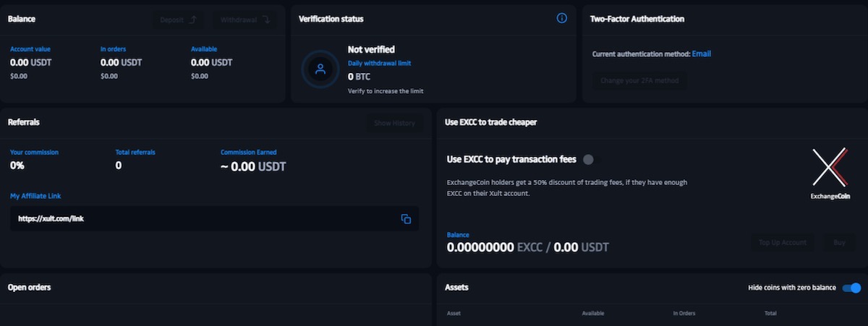Click the Top Up Account button
868x326 pixels.
783,243
